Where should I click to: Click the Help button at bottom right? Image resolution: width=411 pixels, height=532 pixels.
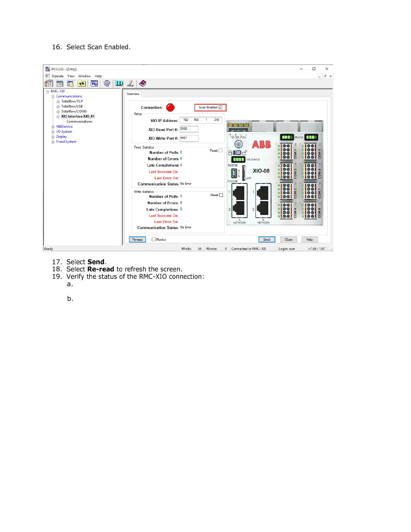pos(310,239)
